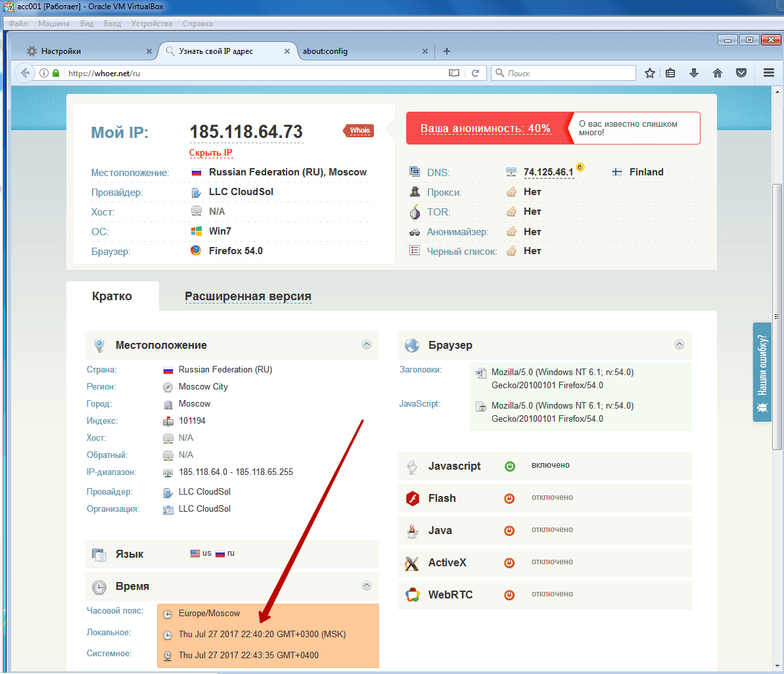Click the TOR onion icon
The height and width of the screenshot is (674, 784).
pos(415,212)
